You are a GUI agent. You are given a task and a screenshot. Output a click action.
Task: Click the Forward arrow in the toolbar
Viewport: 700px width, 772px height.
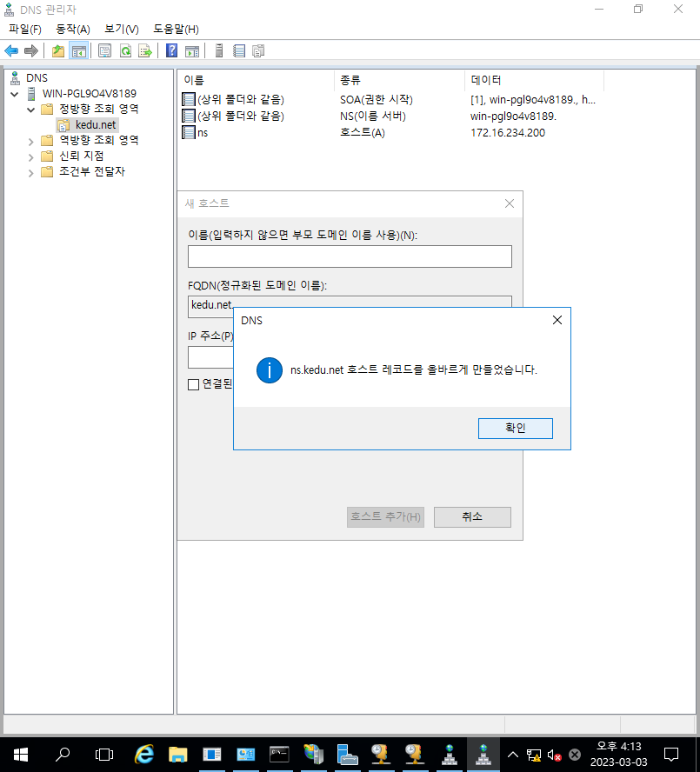click(31, 50)
